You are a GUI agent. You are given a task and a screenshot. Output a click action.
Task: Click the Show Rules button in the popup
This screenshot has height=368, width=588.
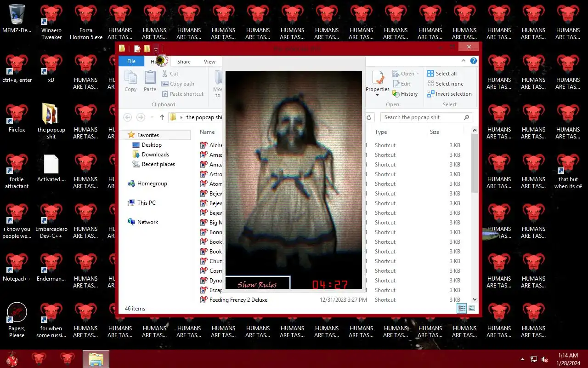click(258, 284)
